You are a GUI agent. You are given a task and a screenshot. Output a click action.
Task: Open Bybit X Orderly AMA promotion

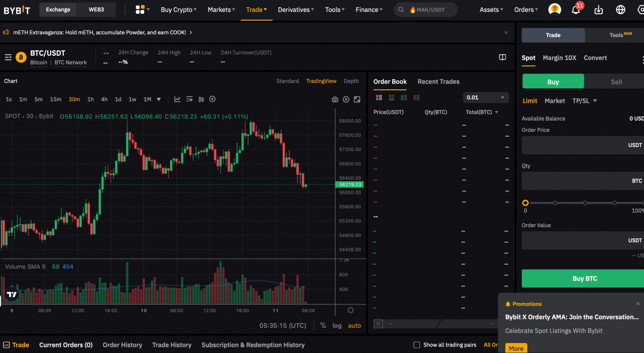[x=572, y=317]
